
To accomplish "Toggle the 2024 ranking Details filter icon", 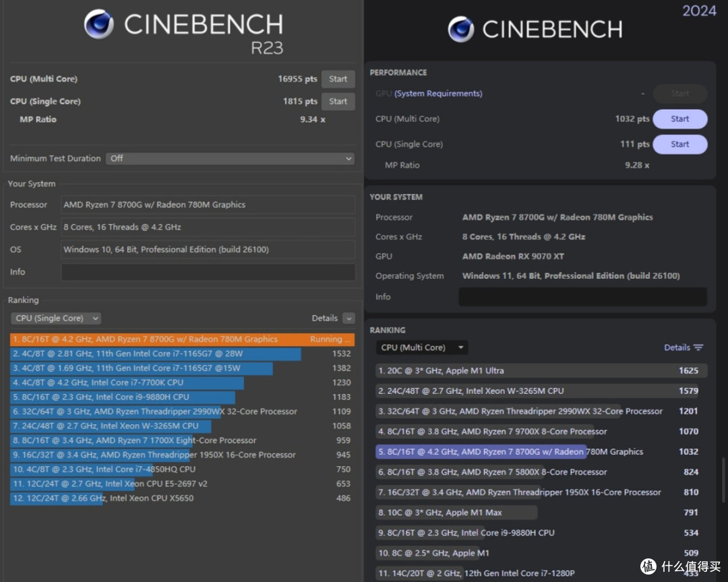I will coord(698,348).
